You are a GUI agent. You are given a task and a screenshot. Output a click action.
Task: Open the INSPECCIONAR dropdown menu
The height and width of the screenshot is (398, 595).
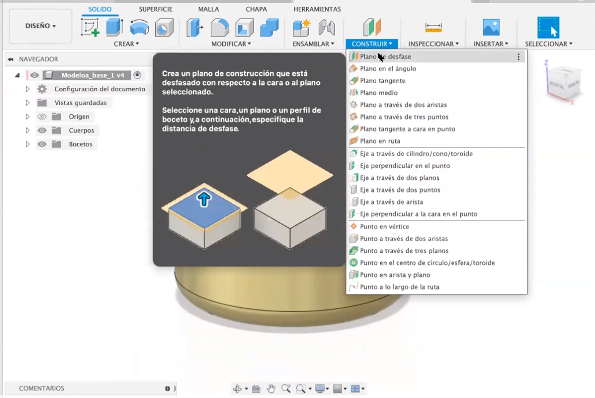point(433,44)
